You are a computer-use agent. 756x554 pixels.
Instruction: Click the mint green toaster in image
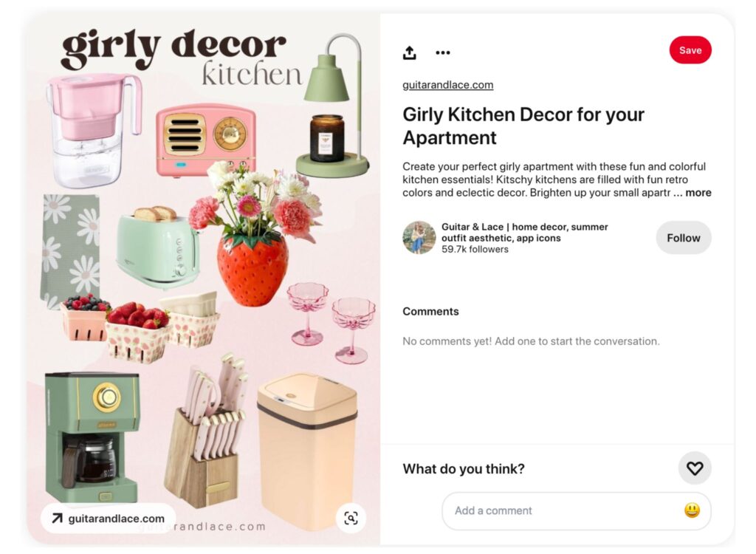(x=158, y=248)
